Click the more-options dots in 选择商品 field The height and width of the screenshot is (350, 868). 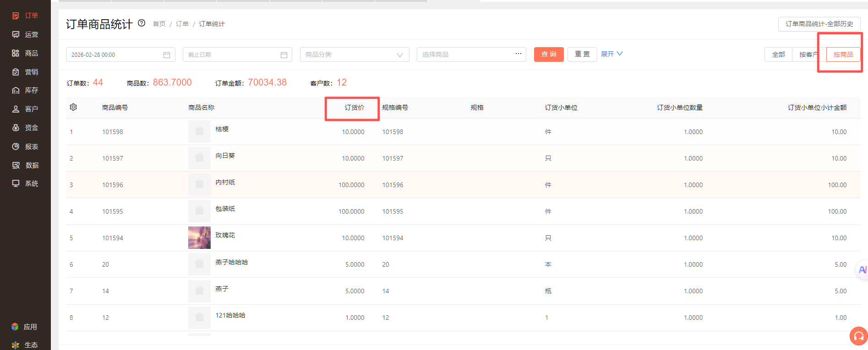518,54
